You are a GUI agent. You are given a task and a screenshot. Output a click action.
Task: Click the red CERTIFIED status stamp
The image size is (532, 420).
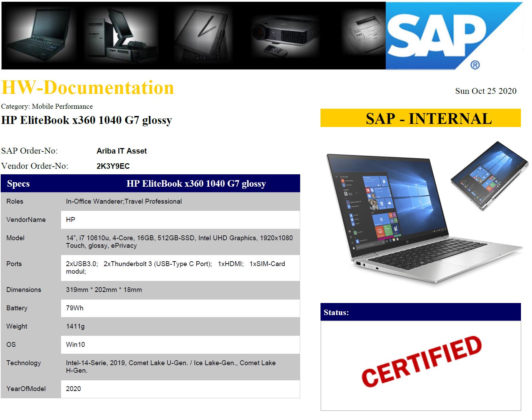point(421,361)
